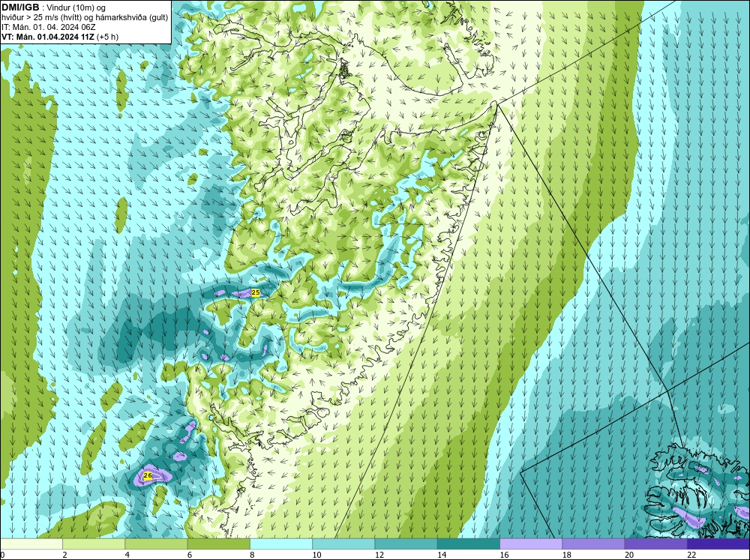Select the DMI/IGB title text
Screen dimensions: 750x560
click(20, 7)
